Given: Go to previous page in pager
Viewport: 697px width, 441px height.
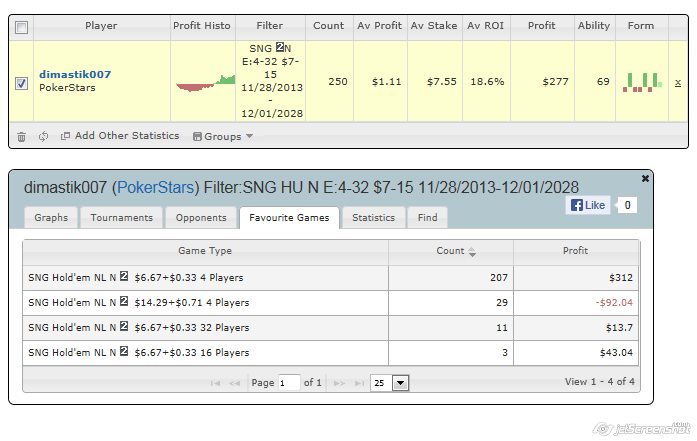Looking at the screenshot, I should click(235, 383).
